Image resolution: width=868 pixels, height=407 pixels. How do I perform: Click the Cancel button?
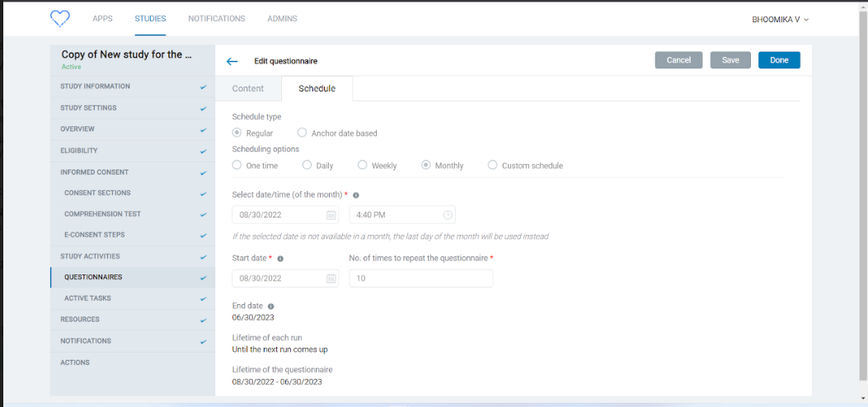(678, 60)
